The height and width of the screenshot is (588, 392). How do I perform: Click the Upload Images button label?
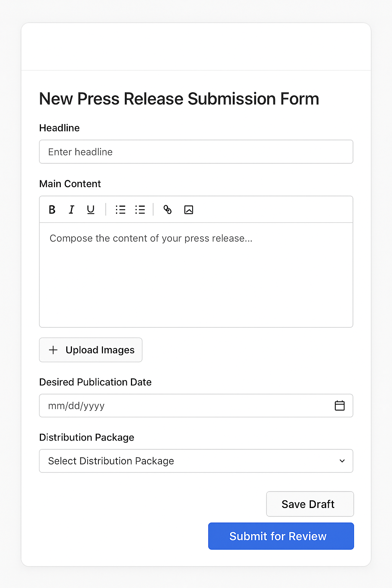coord(100,350)
